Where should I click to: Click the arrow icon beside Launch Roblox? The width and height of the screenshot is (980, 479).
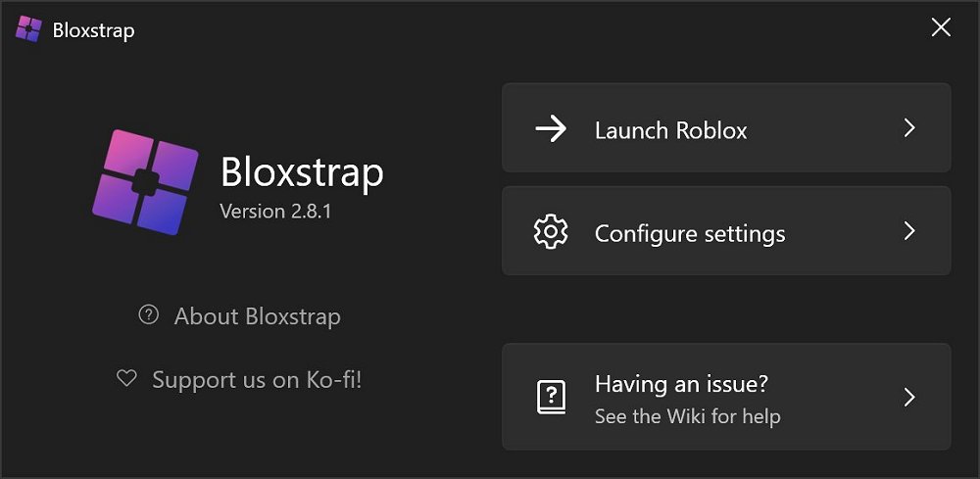pyautogui.click(x=552, y=129)
